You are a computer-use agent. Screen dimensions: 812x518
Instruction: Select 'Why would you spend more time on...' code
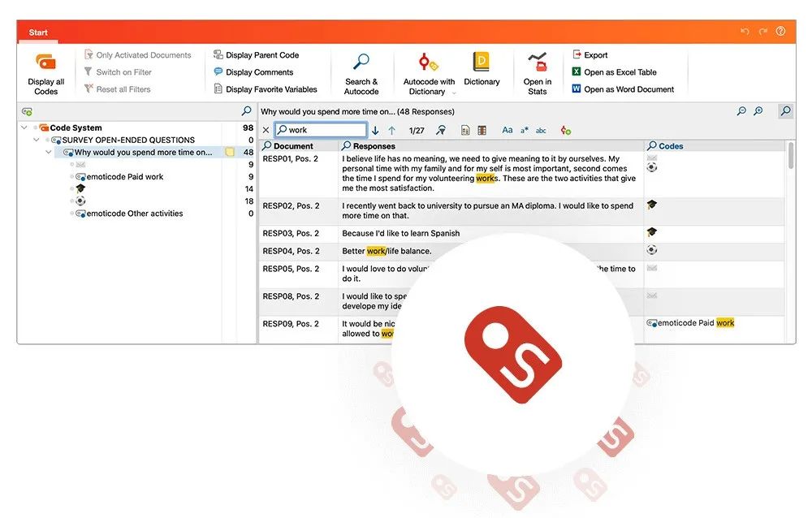click(138, 153)
